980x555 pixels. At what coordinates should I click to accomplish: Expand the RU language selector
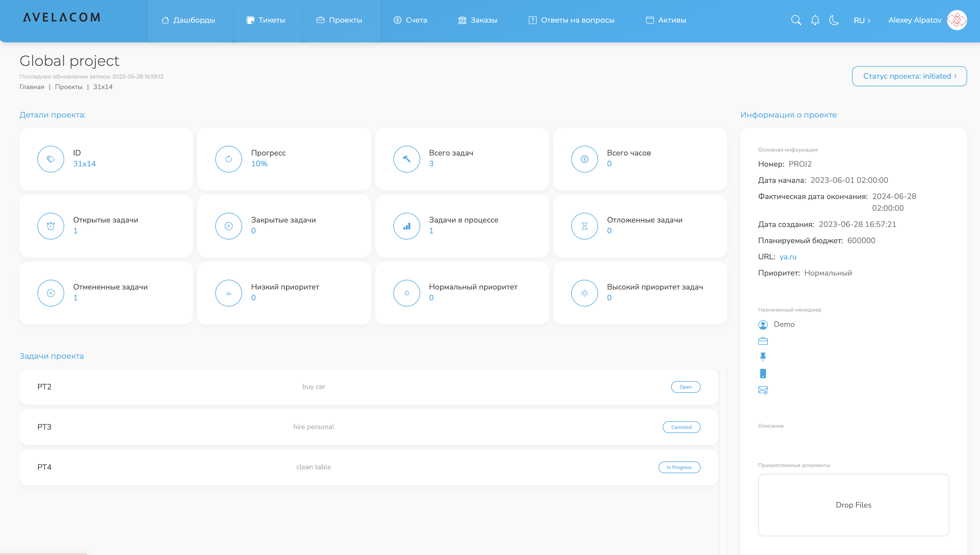coord(862,21)
